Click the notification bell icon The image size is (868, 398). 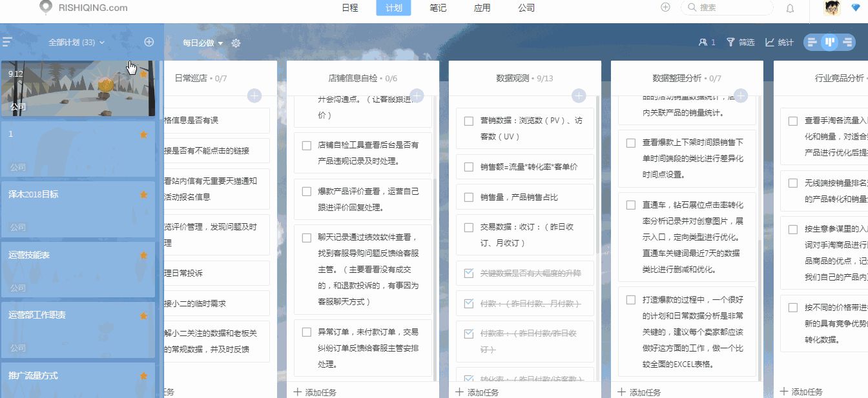(x=789, y=8)
